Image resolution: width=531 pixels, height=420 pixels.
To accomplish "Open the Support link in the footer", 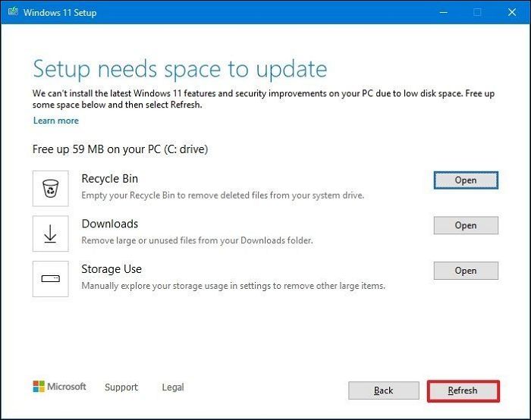I will tap(121, 387).
